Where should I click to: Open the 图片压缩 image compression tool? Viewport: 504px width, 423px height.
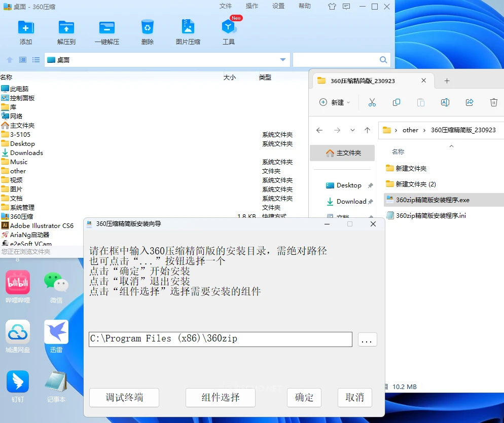[188, 27]
